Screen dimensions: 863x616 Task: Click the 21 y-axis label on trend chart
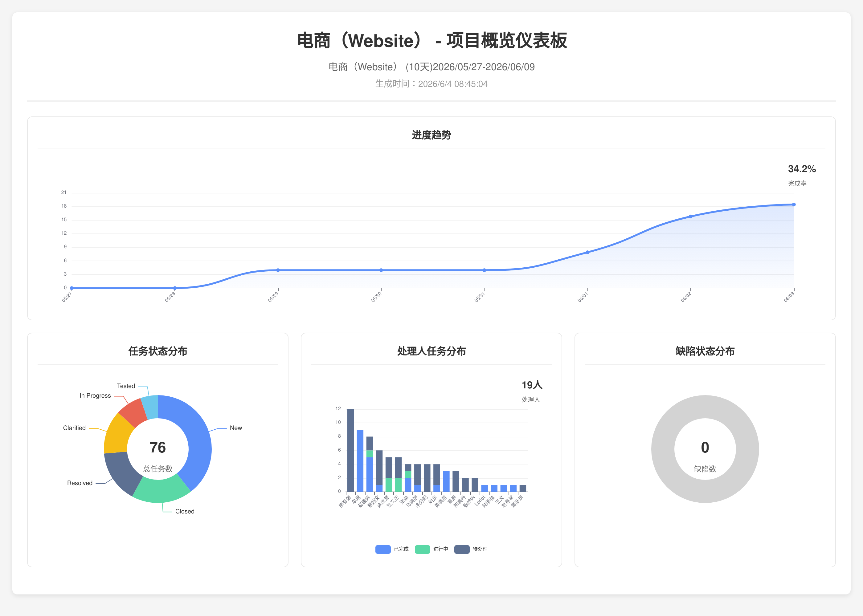tap(64, 193)
